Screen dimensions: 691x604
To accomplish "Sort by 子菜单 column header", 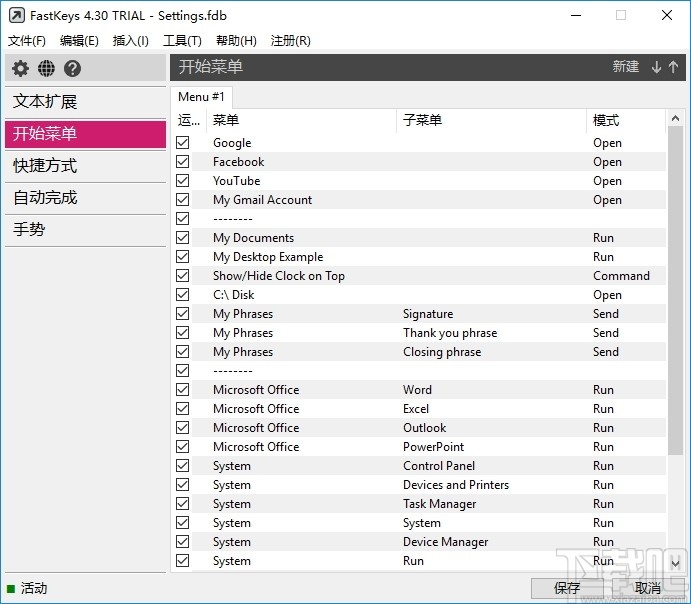I will coord(491,120).
